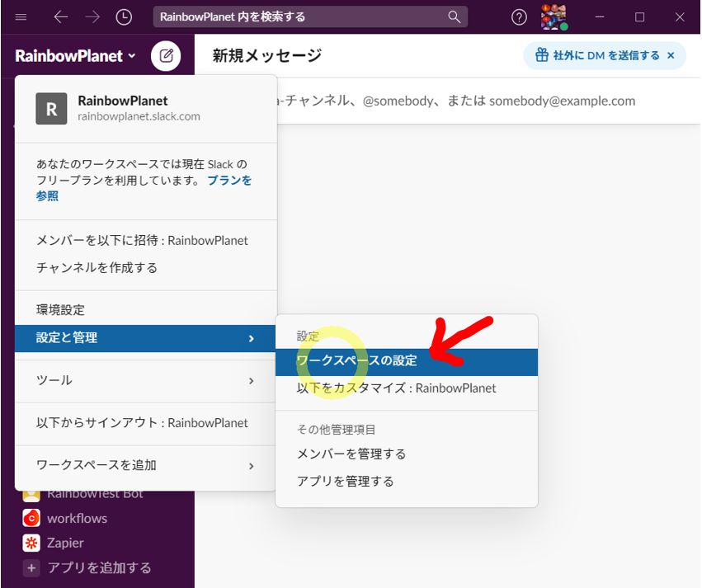Open 環境設定 from the menu

145,309
